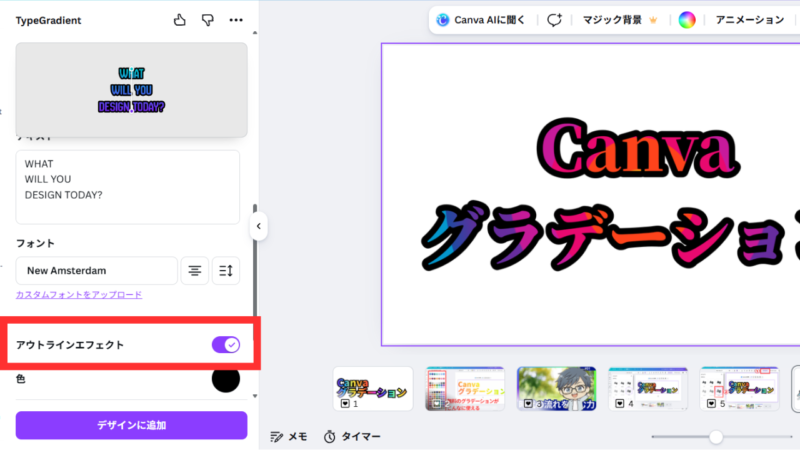
Task: Click the side panel scroll down arrow
Action: point(255,396)
